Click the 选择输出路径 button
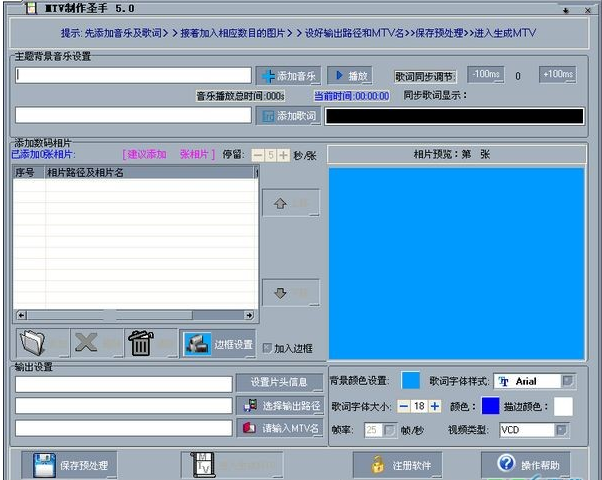The height and width of the screenshot is (480, 602). pyautogui.click(x=280, y=406)
